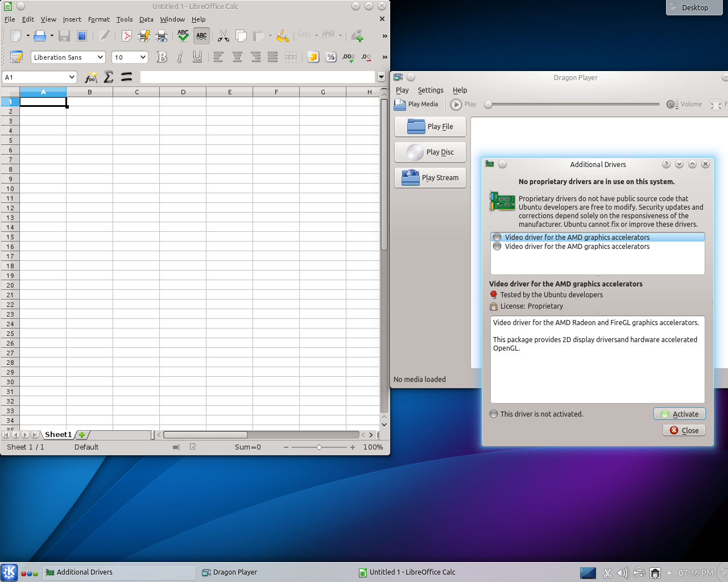Apply Bold formatting in Calc
Image resolution: width=728 pixels, height=582 pixels.
162,57
